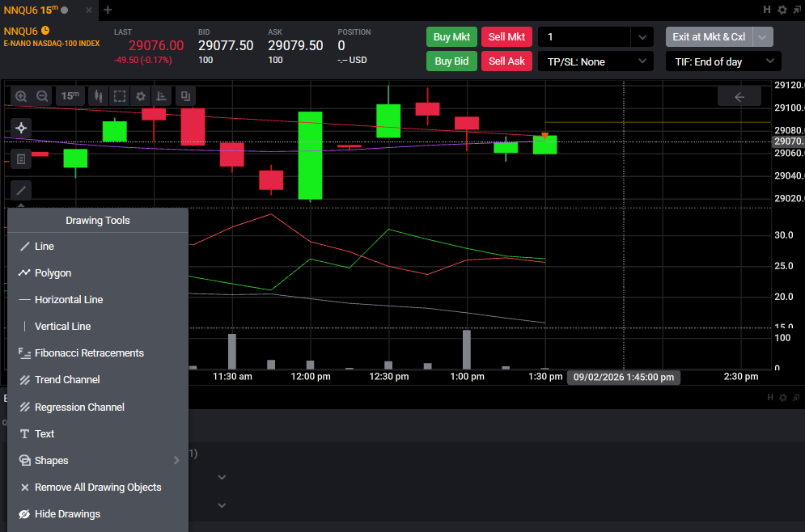Toggle the crosshair cursor tool

click(21, 128)
